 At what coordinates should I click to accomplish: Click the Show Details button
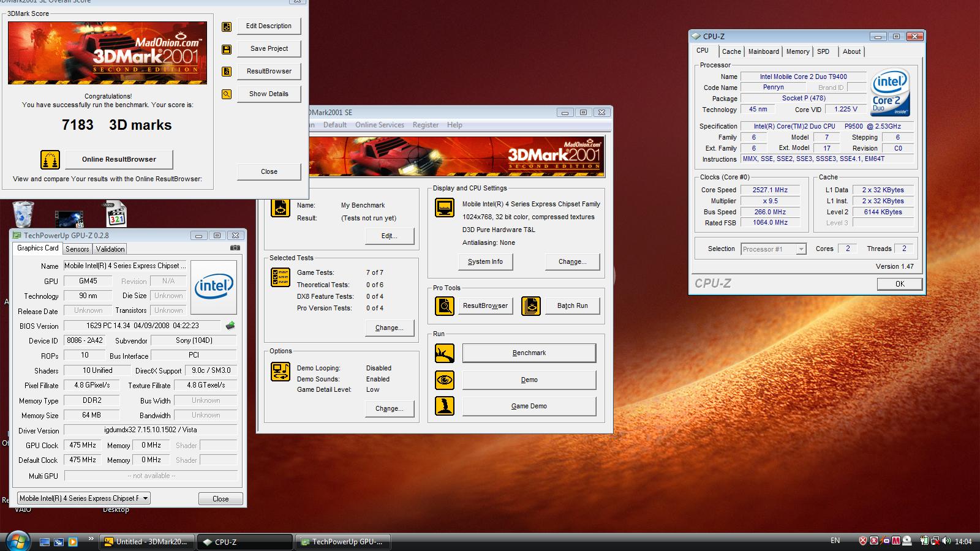(x=269, y=94)
